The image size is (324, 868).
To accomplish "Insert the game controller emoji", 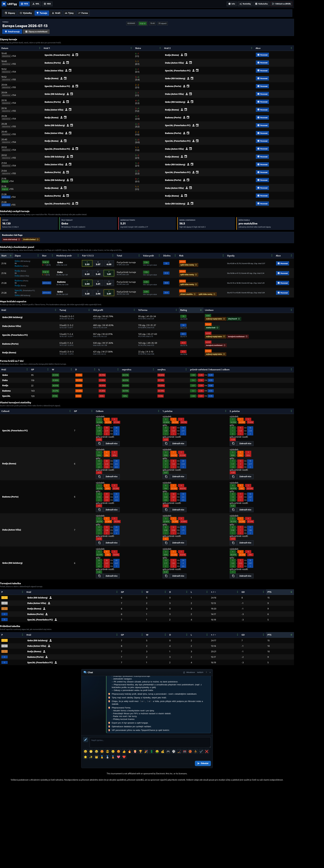I will (x=168, y=751).
